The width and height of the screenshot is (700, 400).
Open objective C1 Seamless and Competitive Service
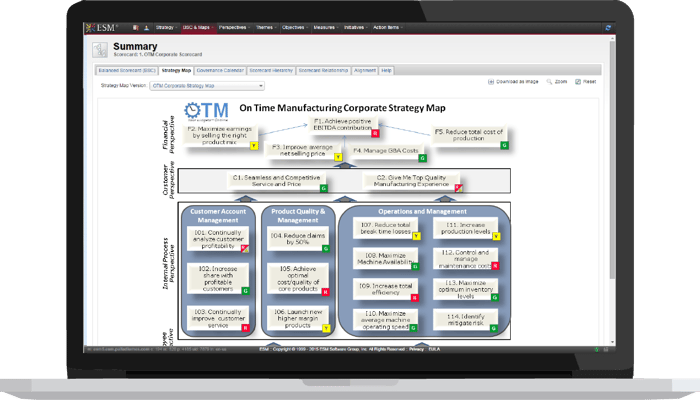point(276,181)
